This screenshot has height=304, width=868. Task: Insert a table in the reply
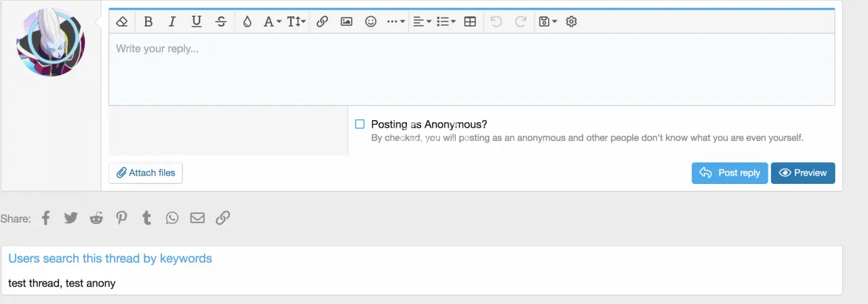470,22
